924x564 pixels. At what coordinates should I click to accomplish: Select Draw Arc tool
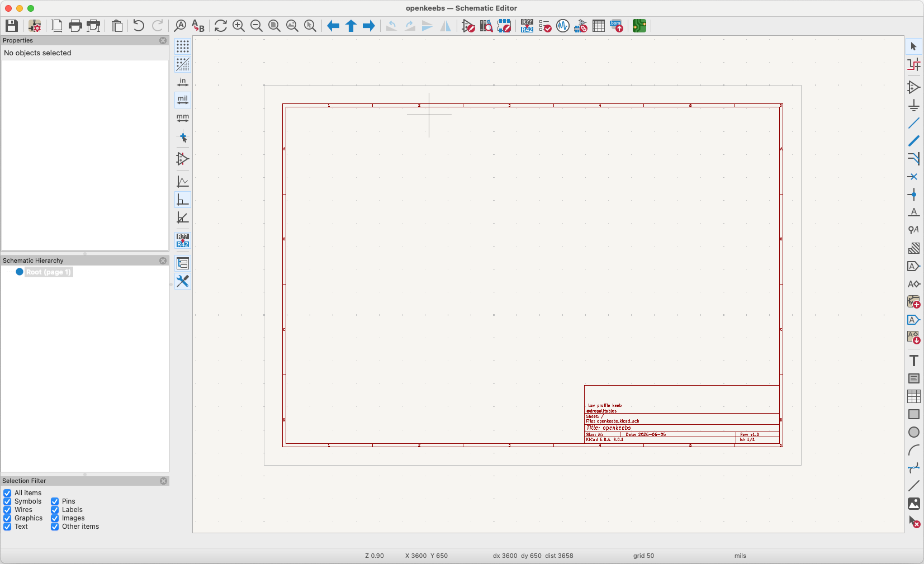coord(914,450)
